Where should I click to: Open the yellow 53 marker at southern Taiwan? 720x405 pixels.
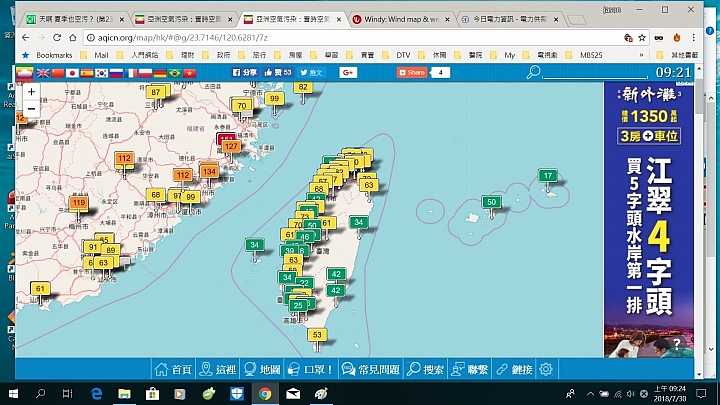pyautogui.click(x=317, y=335)
